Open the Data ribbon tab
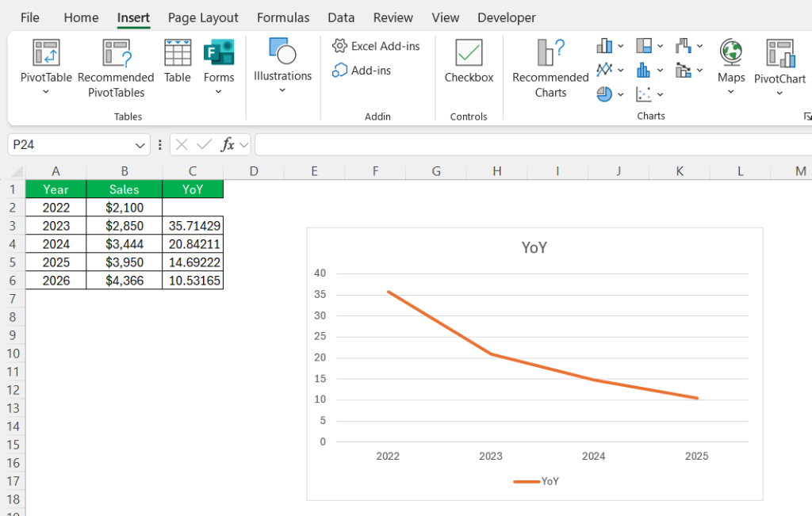 coord(341,17)
